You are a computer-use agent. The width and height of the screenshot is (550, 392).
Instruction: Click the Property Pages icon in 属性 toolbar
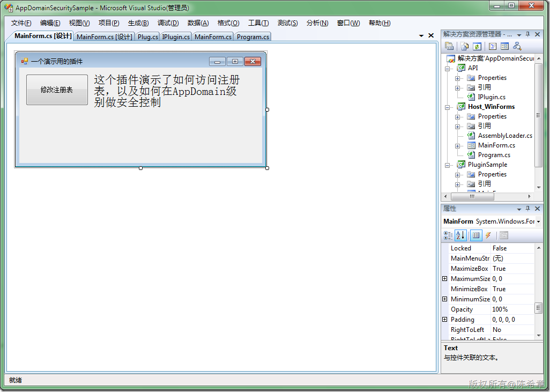coord(504,235)
